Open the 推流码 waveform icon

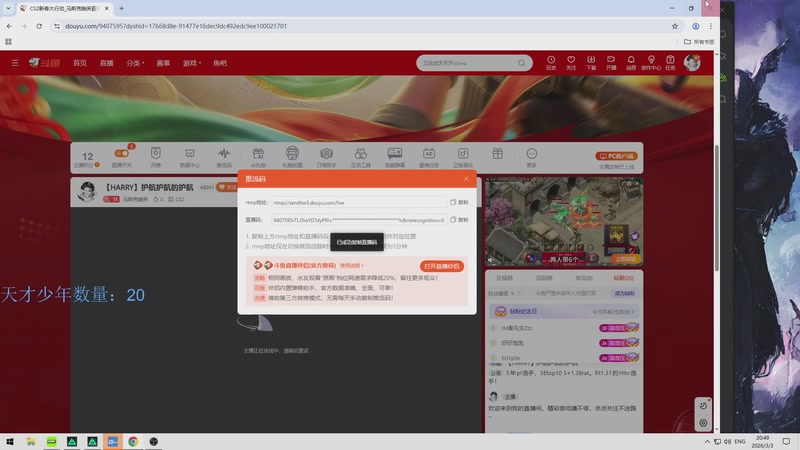click(224, 157)
